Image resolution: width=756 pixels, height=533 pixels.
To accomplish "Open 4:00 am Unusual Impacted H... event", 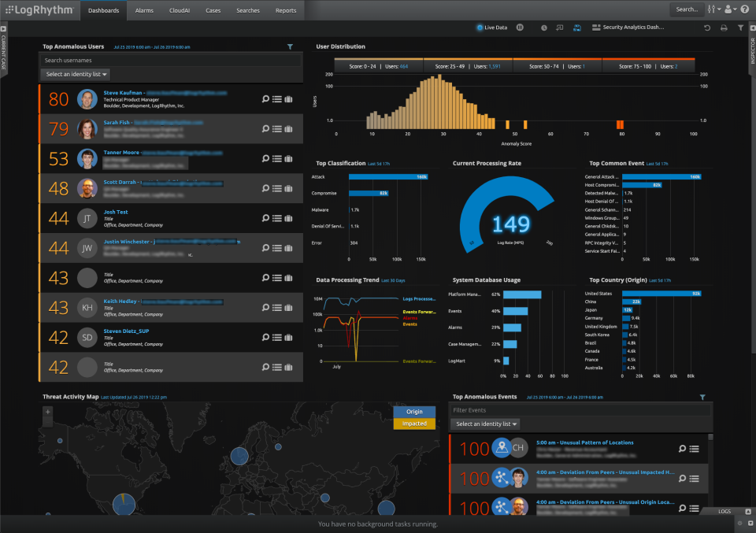I will pos(605,472).
